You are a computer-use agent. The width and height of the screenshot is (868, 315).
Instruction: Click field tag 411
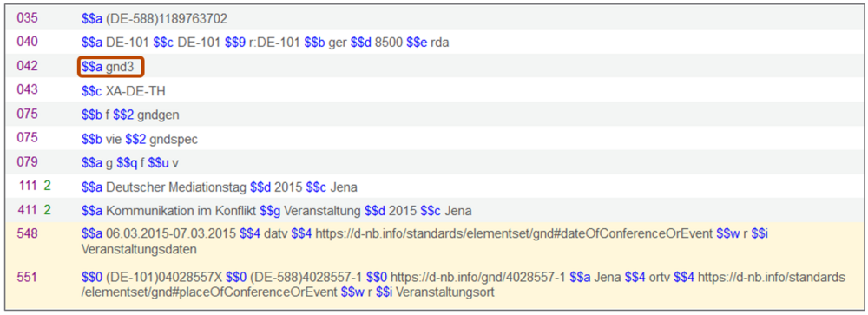(27, 210)
